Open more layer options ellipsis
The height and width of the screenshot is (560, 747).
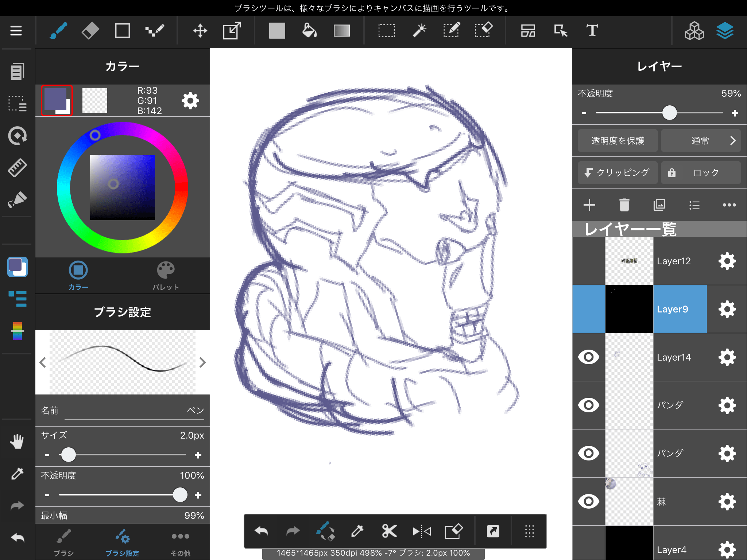pyautogui.click(x=729, y=205)
